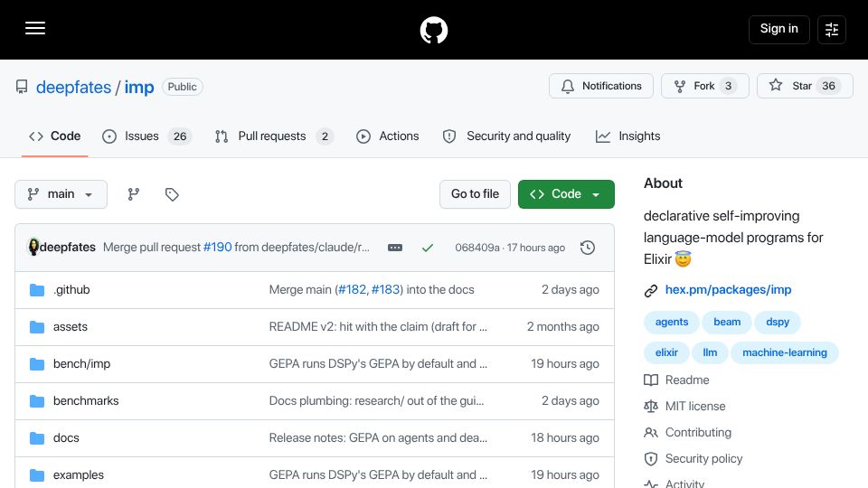Click the Security policy shield icon

point(651,459)
